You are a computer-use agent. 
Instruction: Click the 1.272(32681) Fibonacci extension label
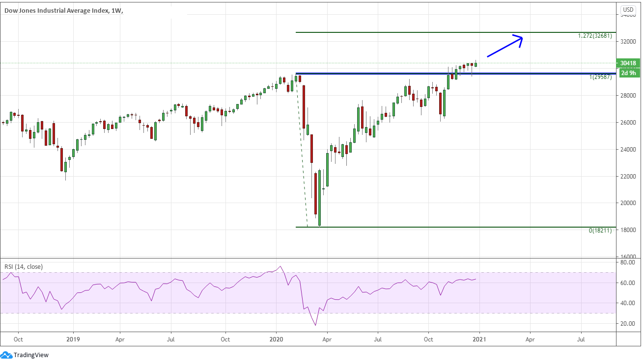[x=595, y=36]
